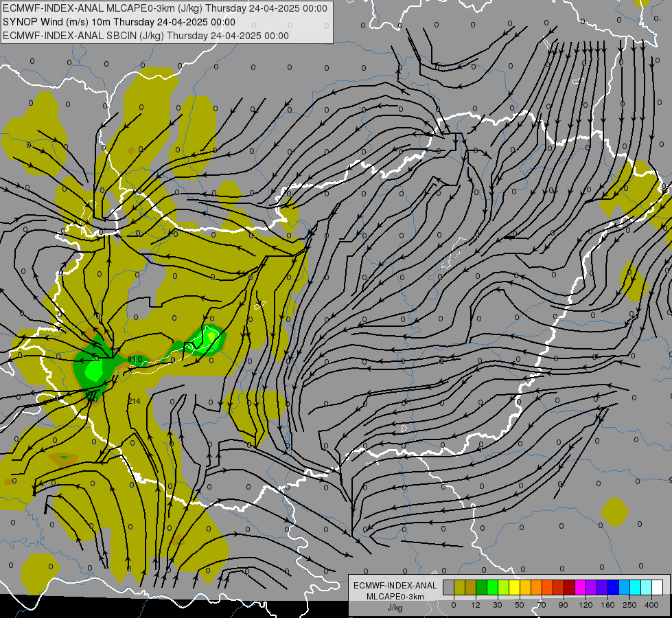This screenshot has height=618, width=672.
Task: Select the bright green legend swatch
Action: (492, 587)
